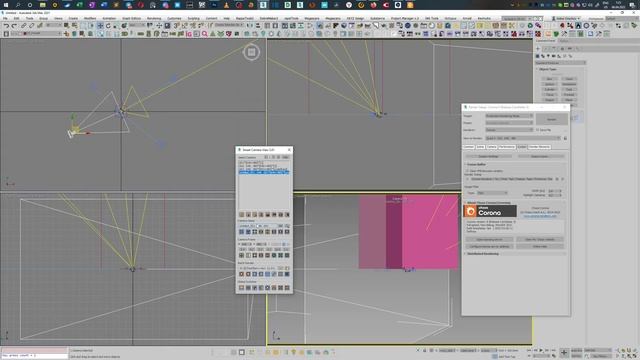Click the MAXScript listener input field
The image size is (640, 360).
[34, 356]
